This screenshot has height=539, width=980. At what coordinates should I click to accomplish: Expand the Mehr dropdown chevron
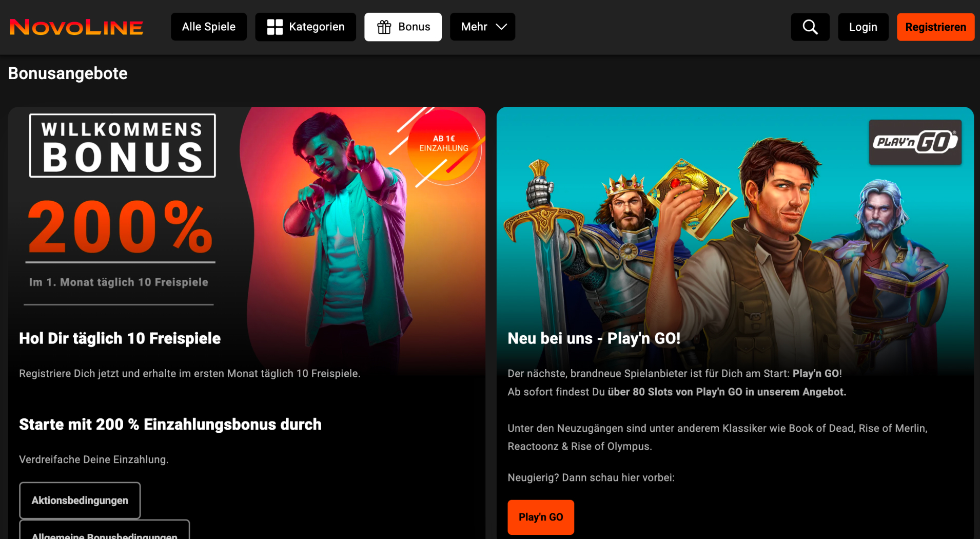[501, 27]
